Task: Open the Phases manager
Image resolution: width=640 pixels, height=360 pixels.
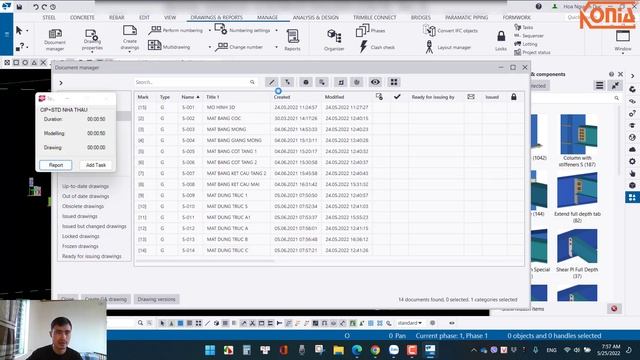Action: point(371,30)
